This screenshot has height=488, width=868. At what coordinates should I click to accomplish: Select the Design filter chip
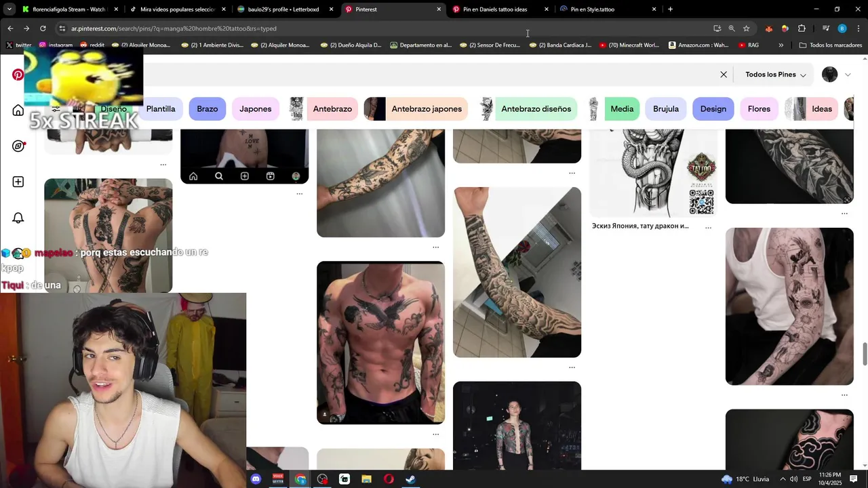pos(713,108)
